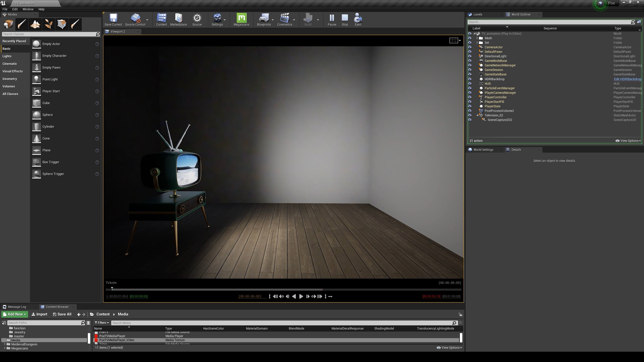Select the All Classes category

10,94
